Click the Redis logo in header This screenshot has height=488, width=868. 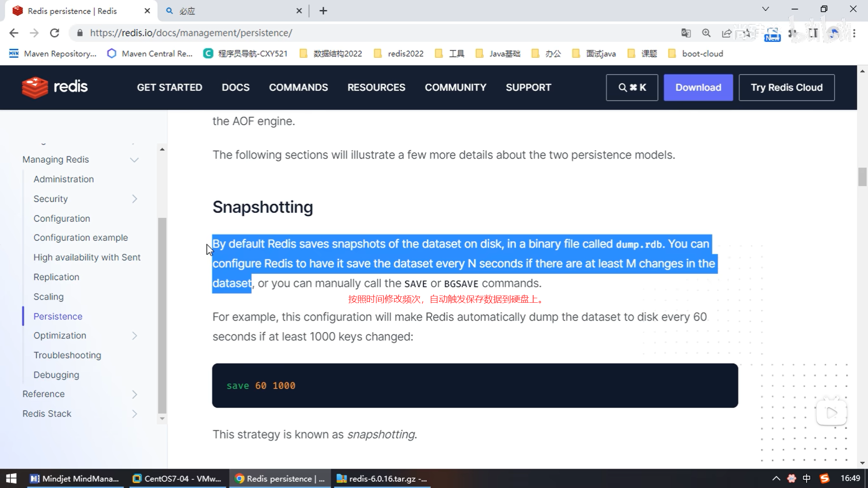(55, 87)
